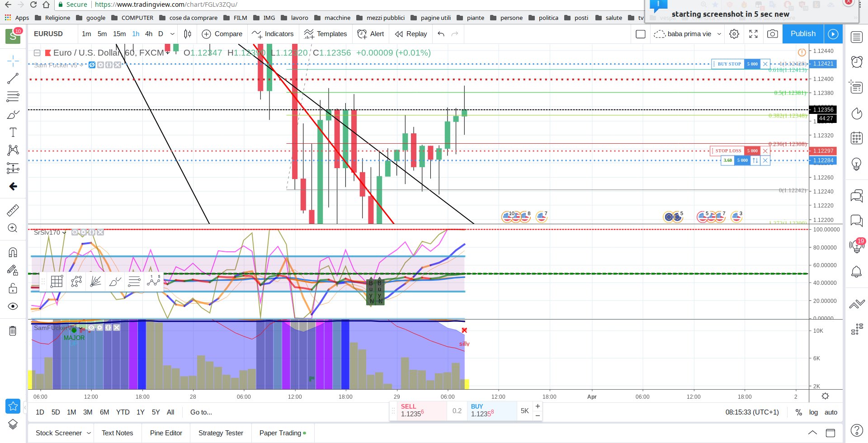This screenshot has height=443, width=868.
Task: Open the layout selection square icon
Action: [641, 34]
